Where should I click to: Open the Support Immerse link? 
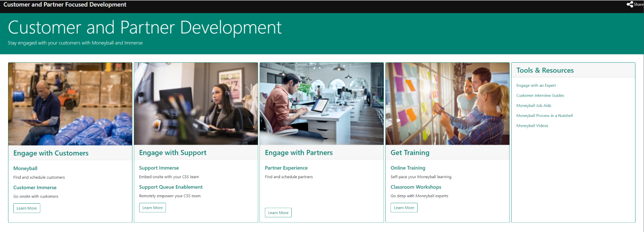(x=159, y=168)
